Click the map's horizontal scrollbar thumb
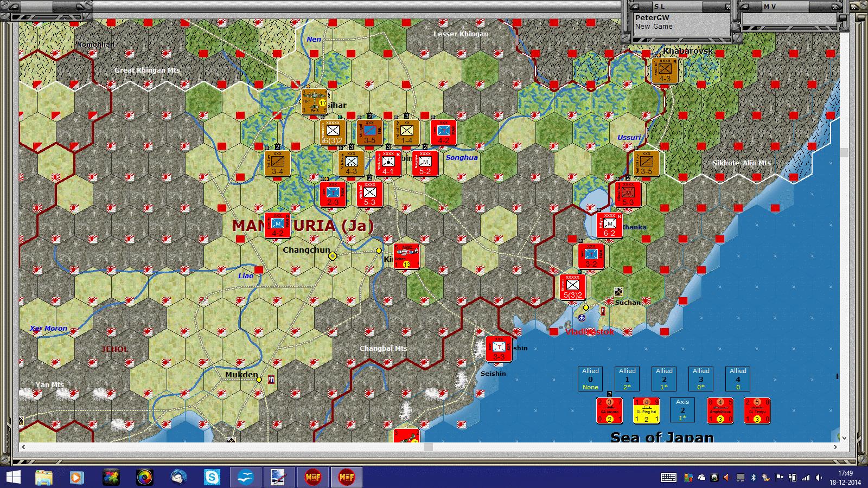Image resolution: width=868 pixels, height=488 pixels. pos(428,447)
